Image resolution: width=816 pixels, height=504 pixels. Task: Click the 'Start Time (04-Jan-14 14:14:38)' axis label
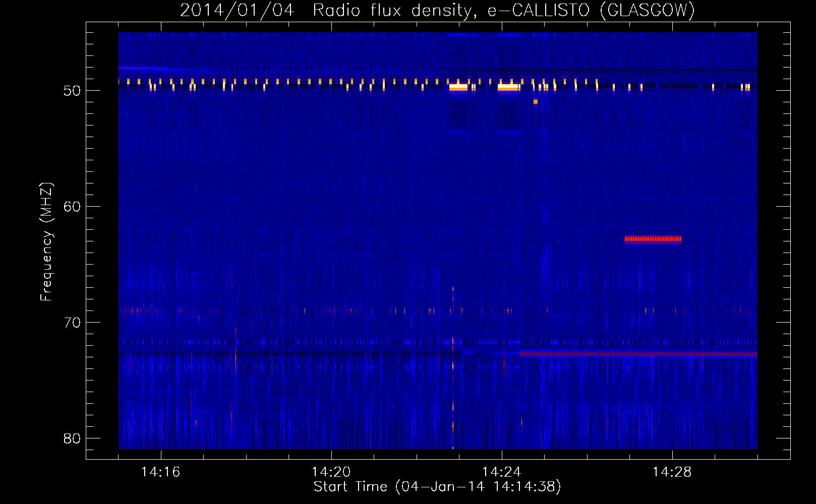pos(437,487)
